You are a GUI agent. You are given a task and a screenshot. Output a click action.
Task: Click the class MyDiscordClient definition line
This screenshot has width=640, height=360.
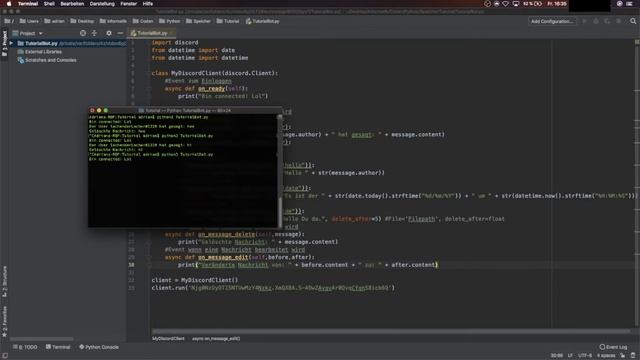click(215, 73)
